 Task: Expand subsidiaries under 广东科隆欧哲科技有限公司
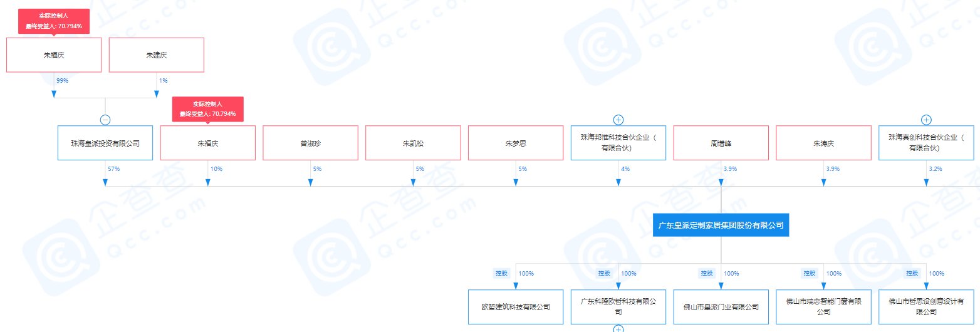618,329
